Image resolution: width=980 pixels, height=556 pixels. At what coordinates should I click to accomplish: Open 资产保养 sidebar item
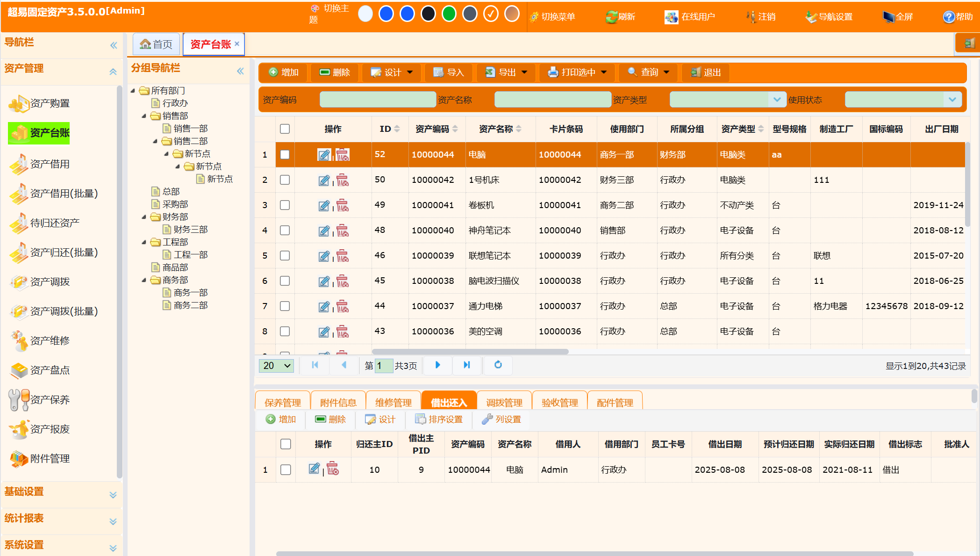[x=40, y=400]
